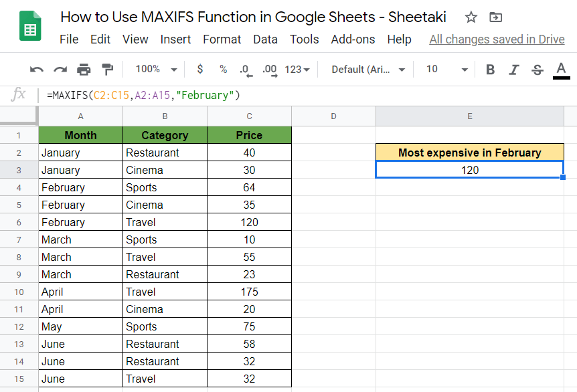Select column A header
This screenshot has height=392, width=577.
coord(80,116)
